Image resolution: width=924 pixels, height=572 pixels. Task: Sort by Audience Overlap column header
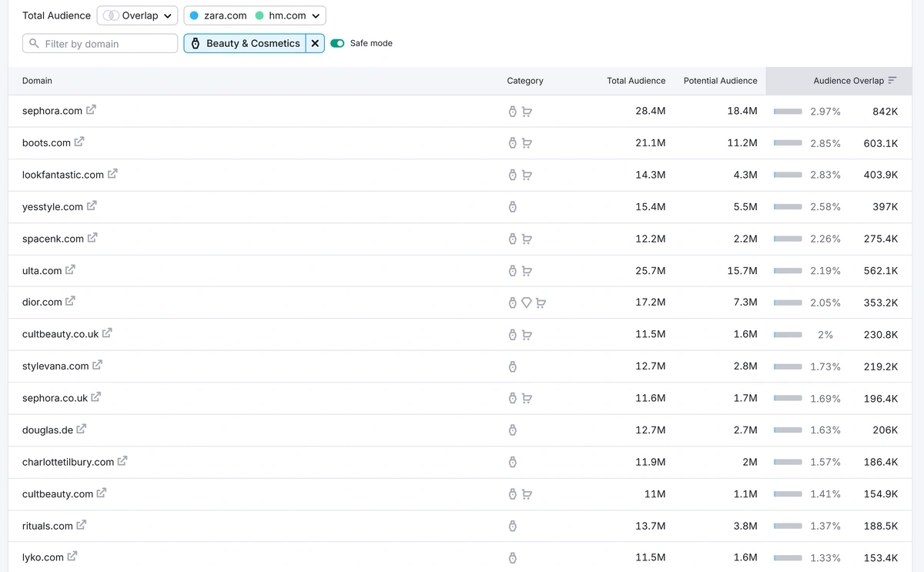coord(849,81)
